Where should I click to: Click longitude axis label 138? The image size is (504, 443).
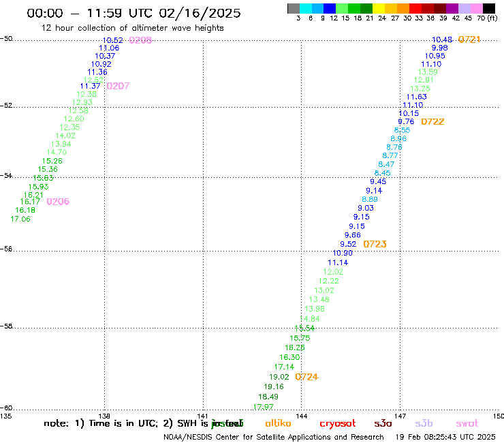click(104, 416)
